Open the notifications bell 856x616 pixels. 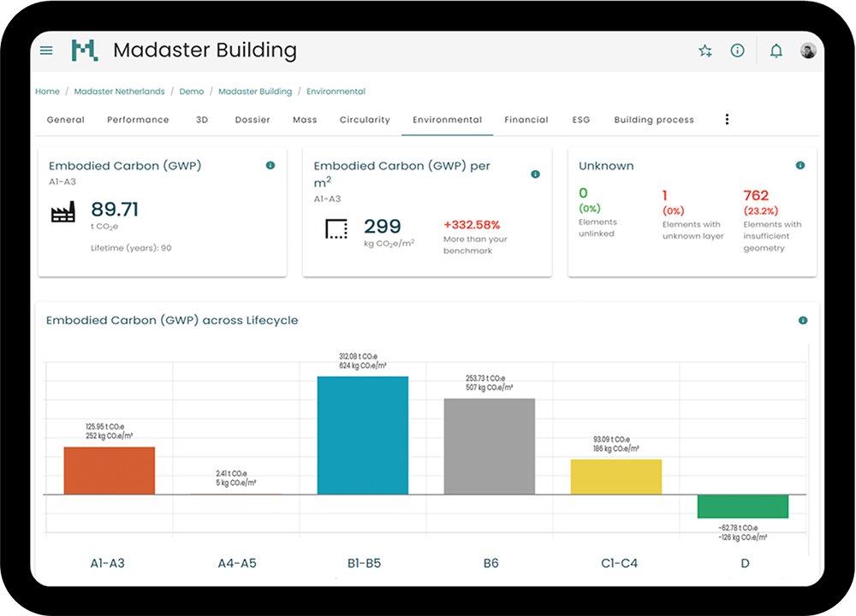(x=776, y=50)
